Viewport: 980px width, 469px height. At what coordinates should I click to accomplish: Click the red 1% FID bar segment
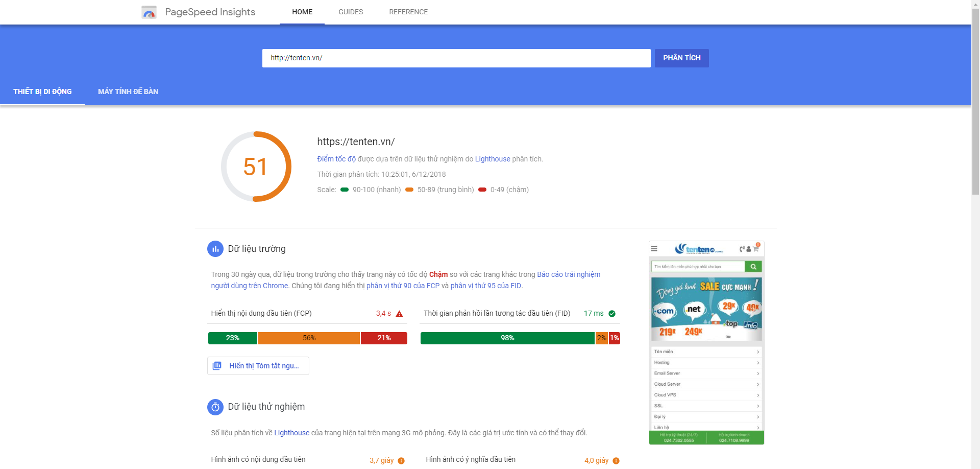[615, 338]
